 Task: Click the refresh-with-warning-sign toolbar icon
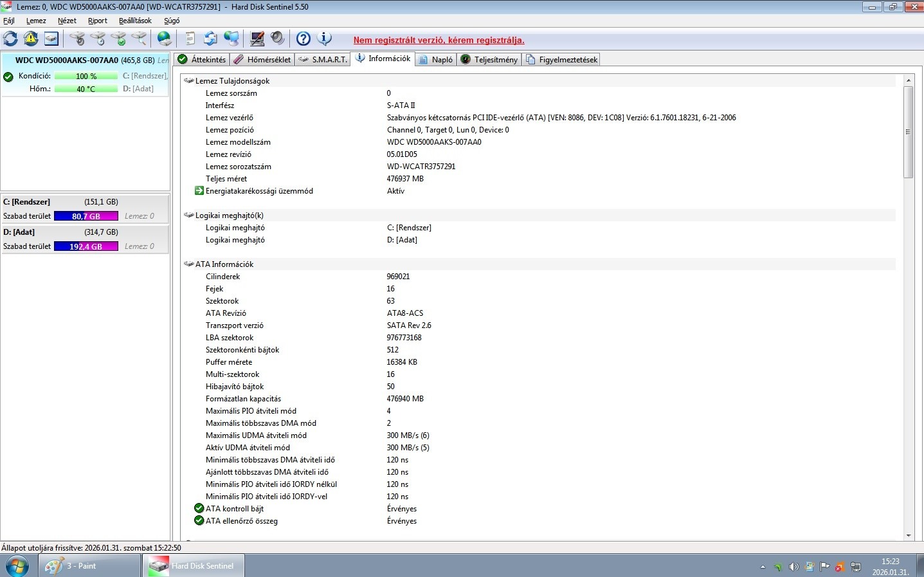(31, 39)
